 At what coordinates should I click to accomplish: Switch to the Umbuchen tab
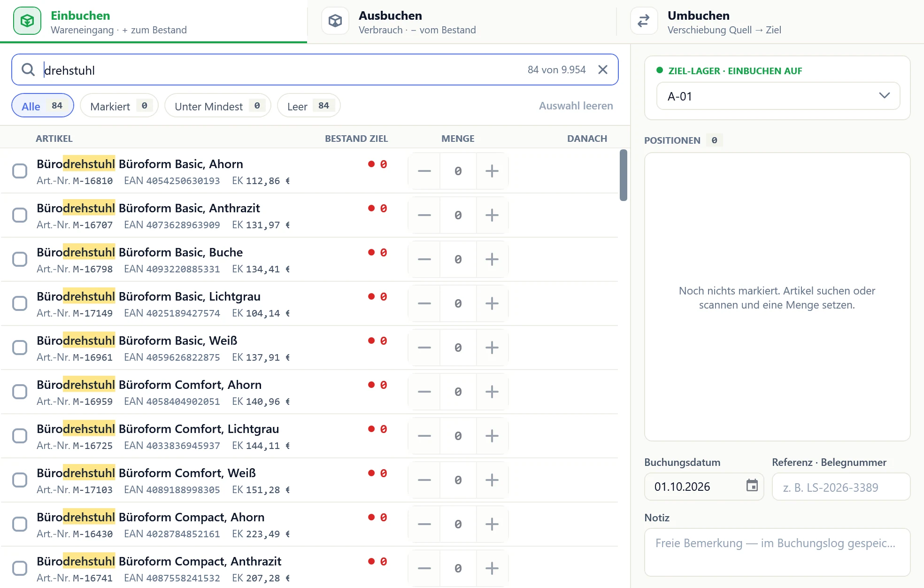770,22
